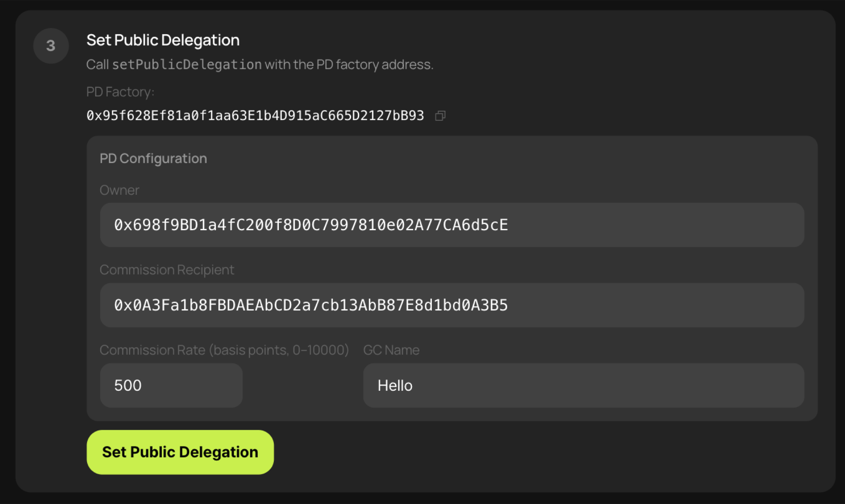Click the PD Configuration section title

[153, 158]
